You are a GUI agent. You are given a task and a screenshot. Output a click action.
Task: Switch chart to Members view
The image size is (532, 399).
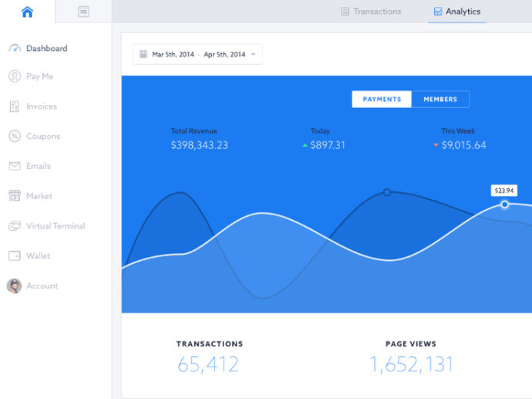click(440, 100)
